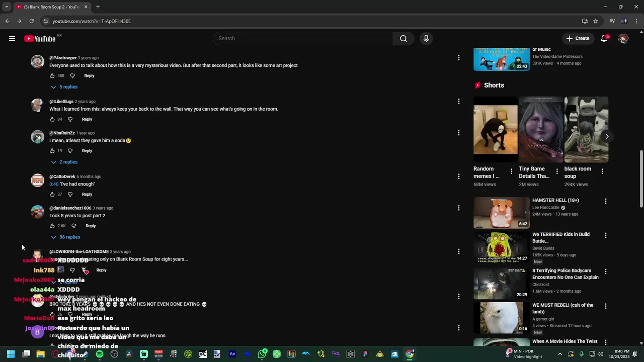Open options for Random memes short
The height and width of the screenshot is (362, 644).
tap(511, 171)
